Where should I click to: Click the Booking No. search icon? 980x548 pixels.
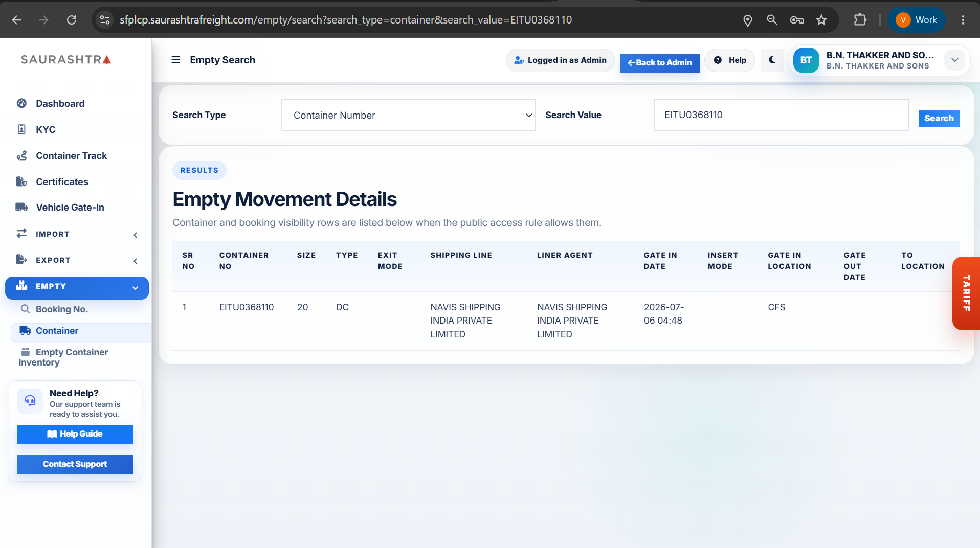pos(25,309)
